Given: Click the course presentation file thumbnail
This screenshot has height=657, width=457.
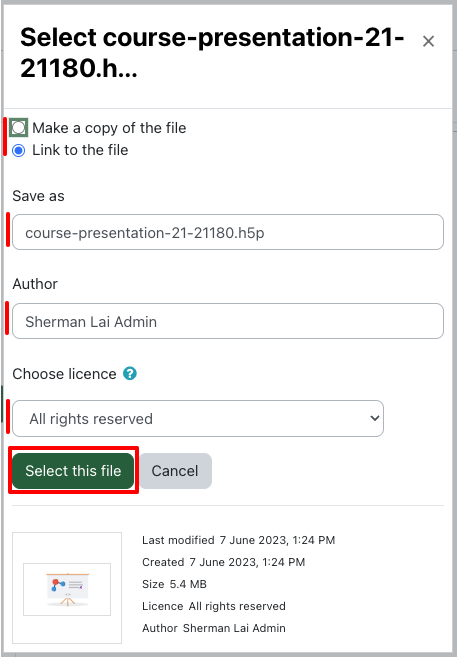Looking at the screenshot, I should point(67,588).
